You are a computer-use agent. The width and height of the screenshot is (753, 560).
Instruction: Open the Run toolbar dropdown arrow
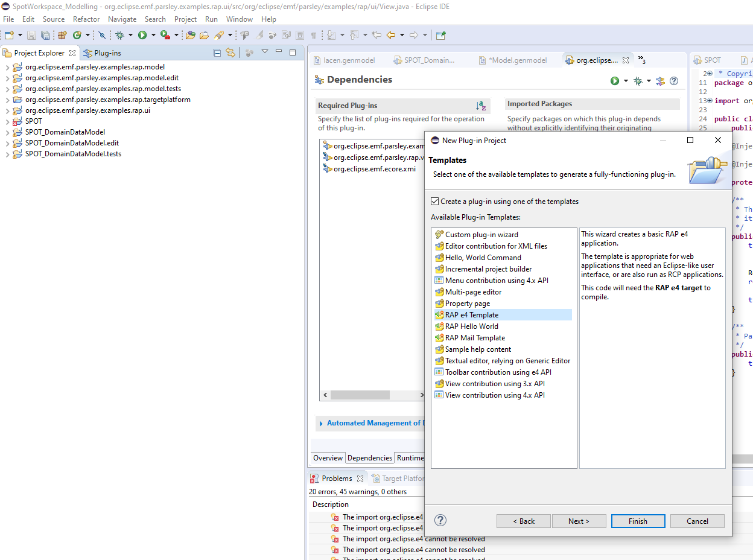tap(153, 35)
